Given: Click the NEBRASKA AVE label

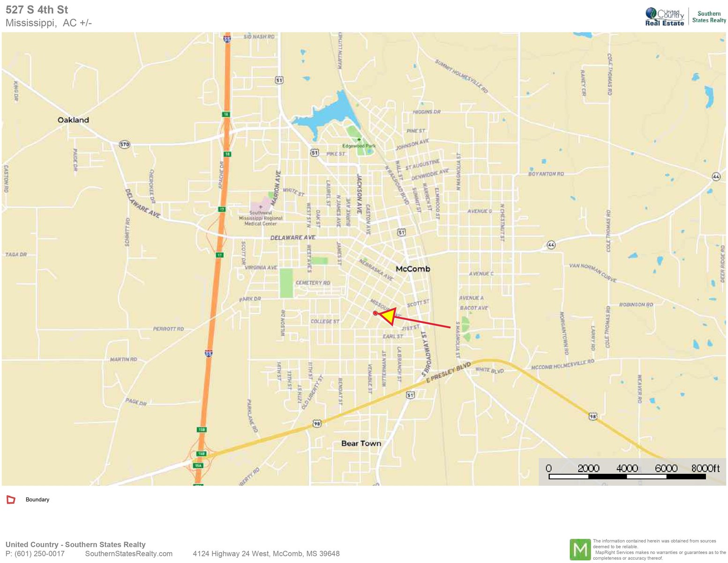Looking at the screenshot, I should 376,270.
